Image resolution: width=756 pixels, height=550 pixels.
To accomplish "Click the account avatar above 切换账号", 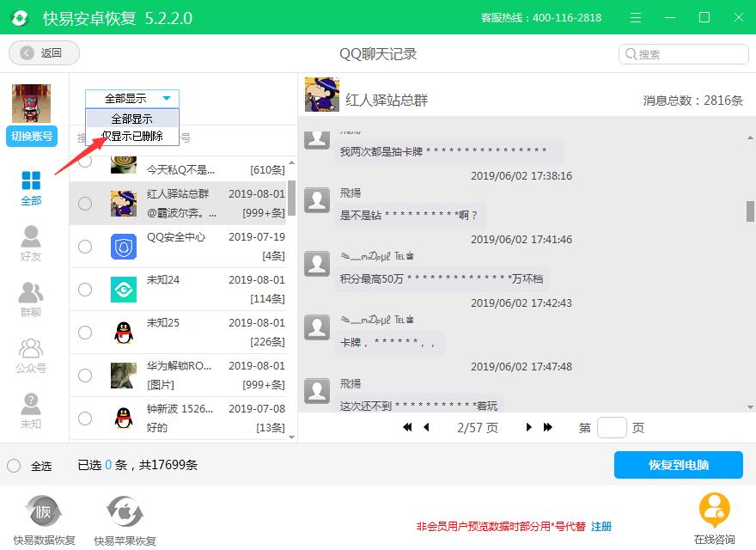I will coord(31,103).
